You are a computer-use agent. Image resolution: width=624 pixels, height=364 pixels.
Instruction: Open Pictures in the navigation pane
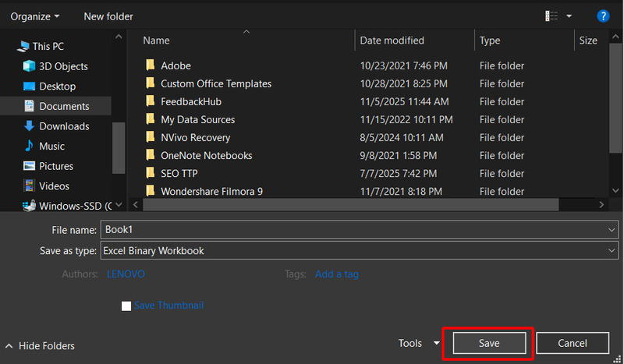(x=56, y=166)
